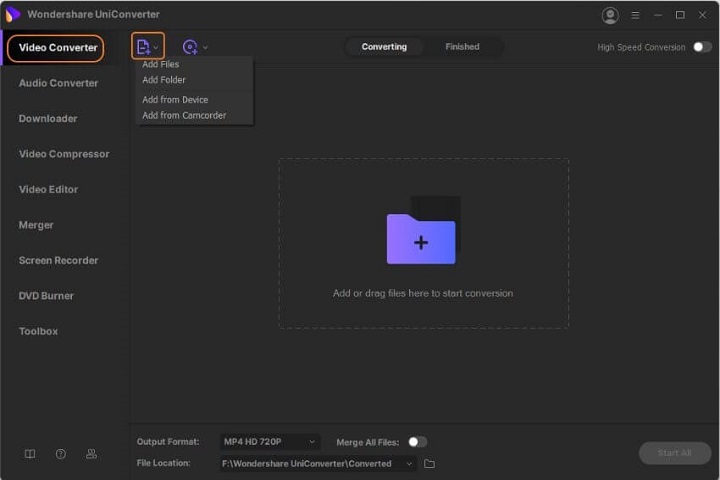Viewport: 720px width, 480px height.
Task: Open the user guide book icon
Action: (x=30, y=454)
